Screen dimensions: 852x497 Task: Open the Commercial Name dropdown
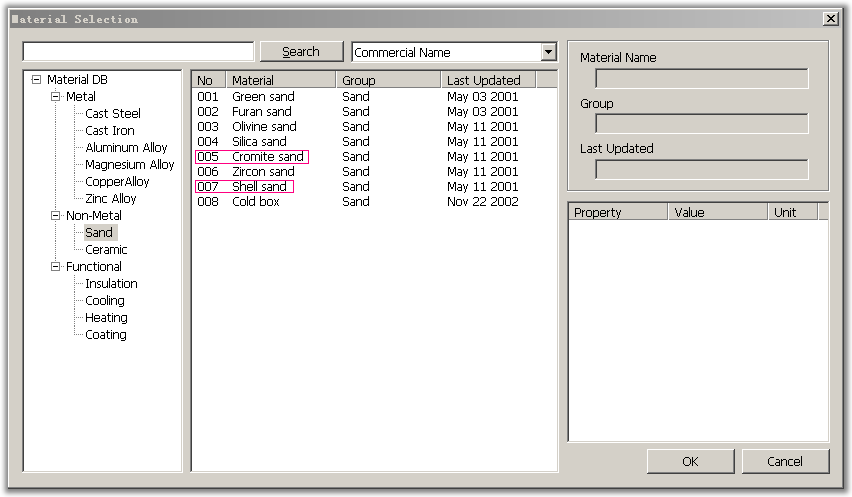coord(549,52)
